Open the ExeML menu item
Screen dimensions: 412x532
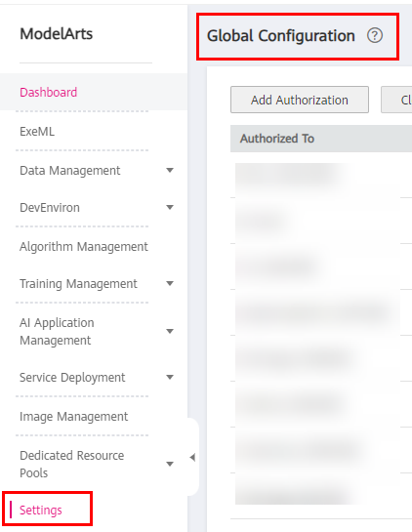[x=37, y=132]
